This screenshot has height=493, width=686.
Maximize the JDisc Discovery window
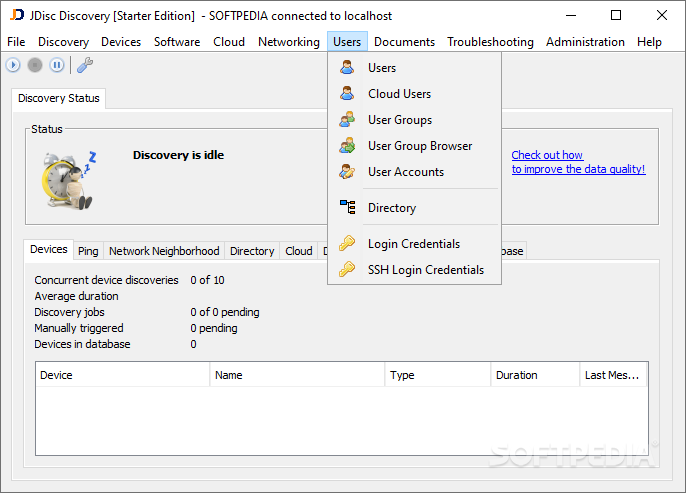616,15
